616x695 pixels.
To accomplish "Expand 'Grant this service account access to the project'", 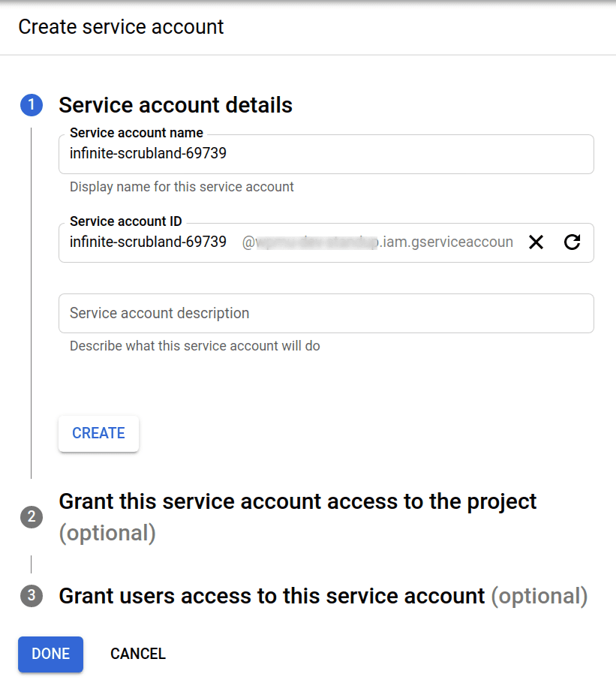I will (x=297, y=517).
